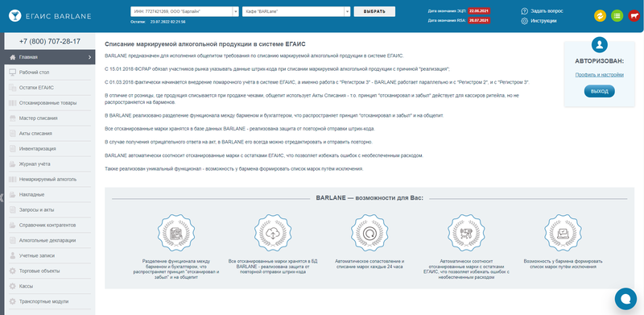644x315 pixels.
Task: Select Накладные in sidebar
Action: coord(50,194)
